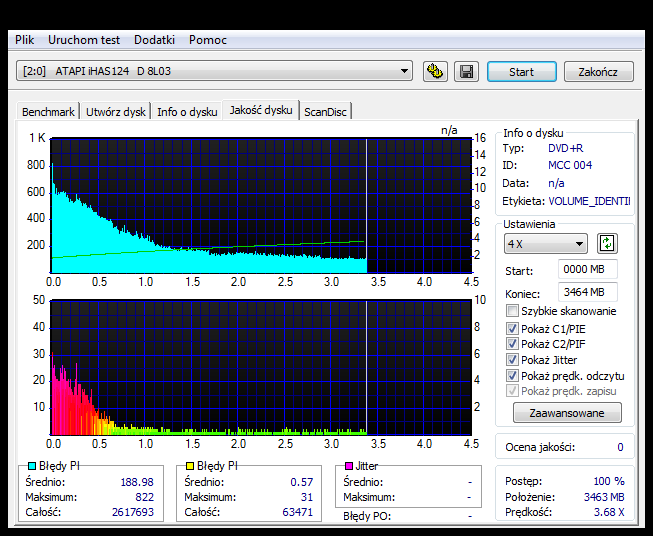Viewport: 653px width, 536px height.
Task: Click the Zakończ button
Action: tap(598, 72)
